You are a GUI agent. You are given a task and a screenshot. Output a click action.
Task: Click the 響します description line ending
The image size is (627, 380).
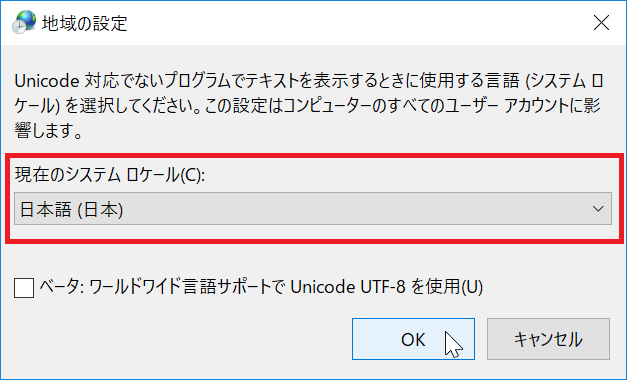[48, 130]
